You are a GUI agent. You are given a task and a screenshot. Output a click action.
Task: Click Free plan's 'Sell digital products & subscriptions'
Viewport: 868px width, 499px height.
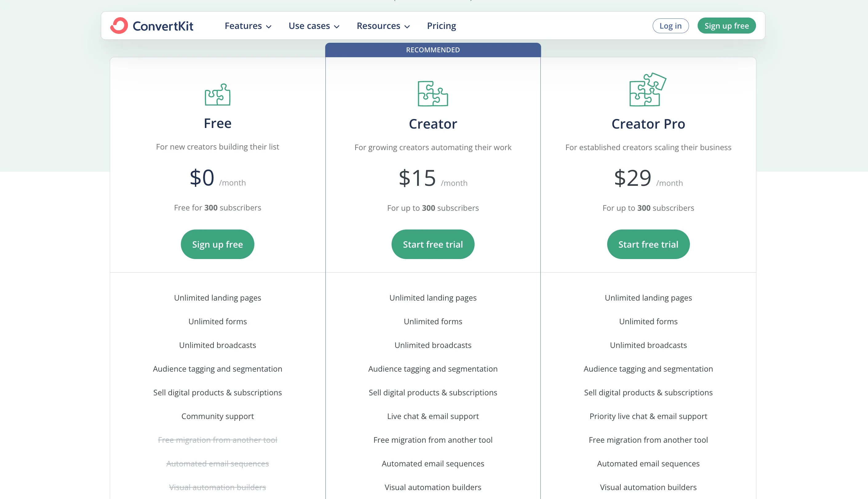click(217, 393)
